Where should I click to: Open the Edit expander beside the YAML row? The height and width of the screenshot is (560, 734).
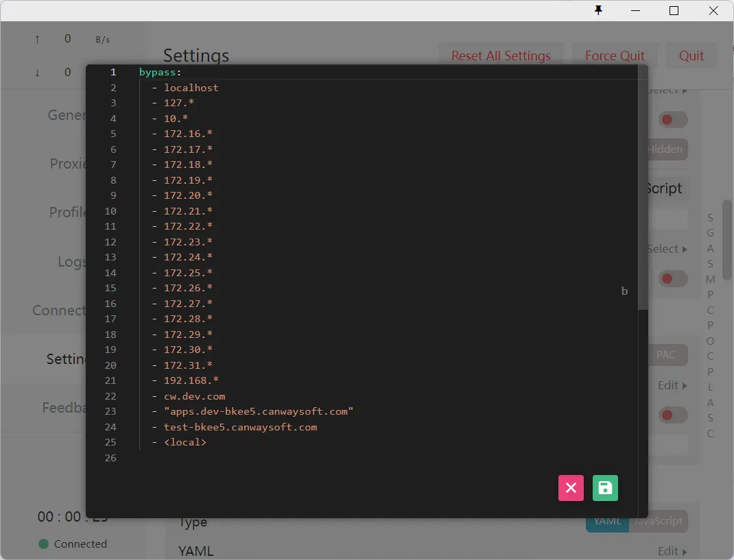[x=672, y=551]
